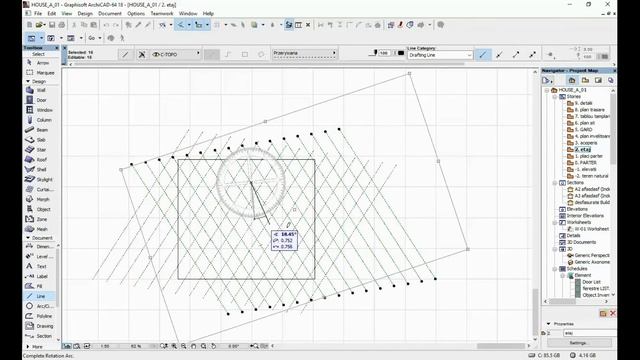
Task: Select the Polyline tool
Action: pyautogui.click(x=39, y=316)
